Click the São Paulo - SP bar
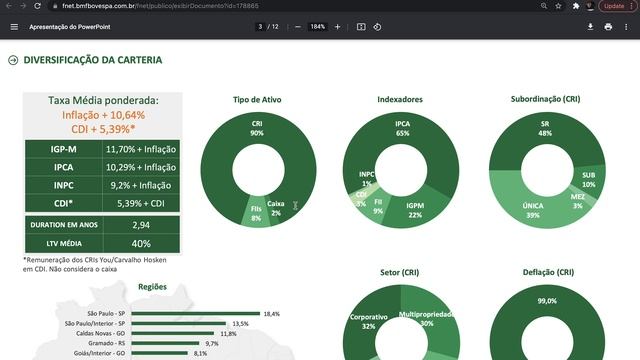640x360 pixels. [x=196, y=313]
